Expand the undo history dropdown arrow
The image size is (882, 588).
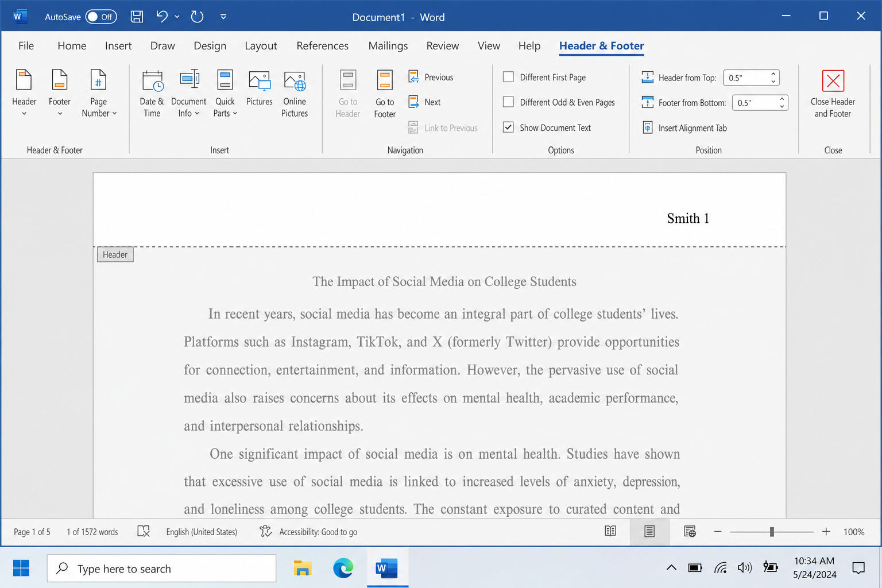pos(177,17)
